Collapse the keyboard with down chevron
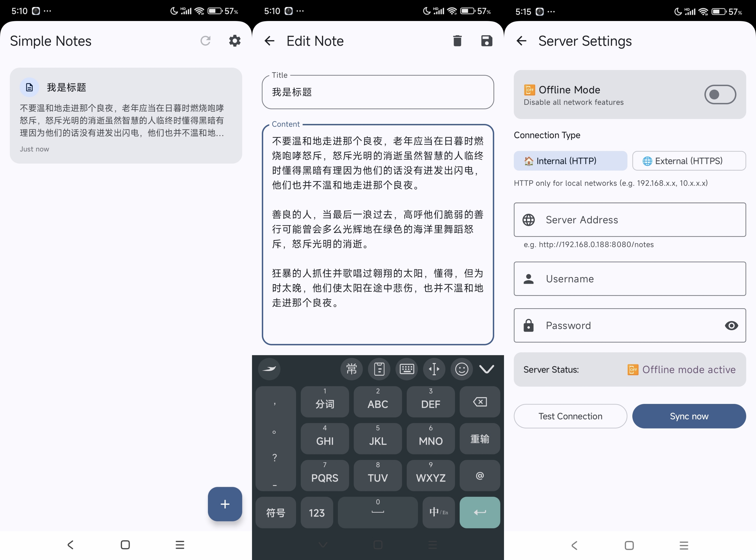This screenshot has width=756, height=560. (x=486, y=369)
